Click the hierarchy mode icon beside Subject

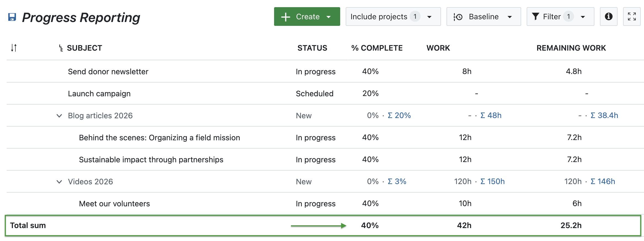pyautogui.click(x=61, y=48)
